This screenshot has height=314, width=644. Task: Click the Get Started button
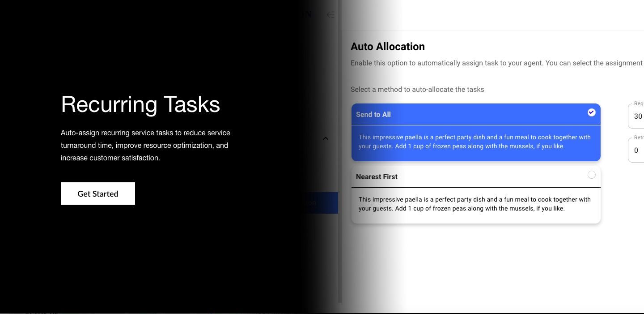tap(97, 194)
